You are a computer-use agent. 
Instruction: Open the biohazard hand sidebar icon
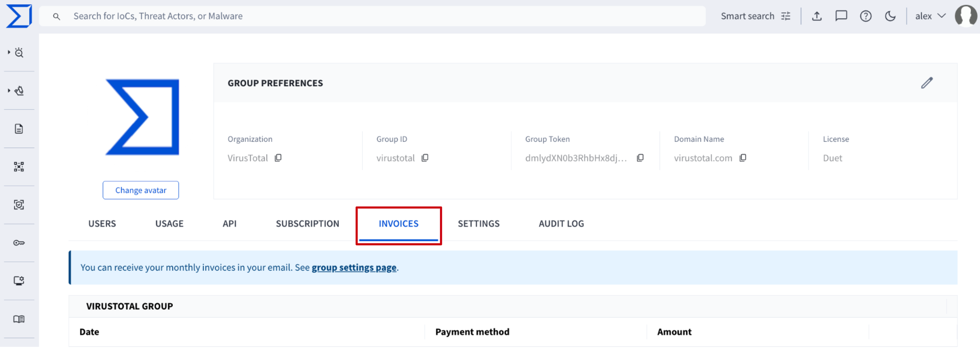pos(19,91)
